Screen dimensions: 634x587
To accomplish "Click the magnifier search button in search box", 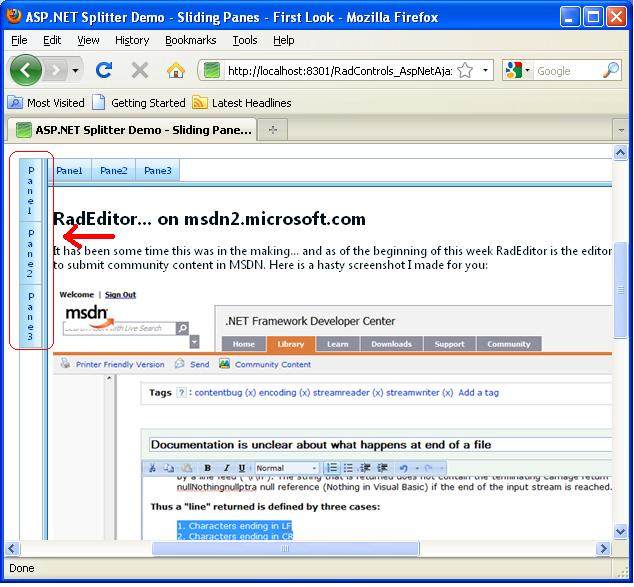I will coord(611,70).
